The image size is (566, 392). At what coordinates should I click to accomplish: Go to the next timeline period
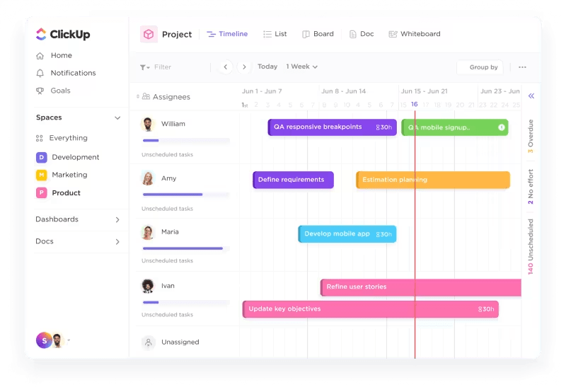(244, 67)
